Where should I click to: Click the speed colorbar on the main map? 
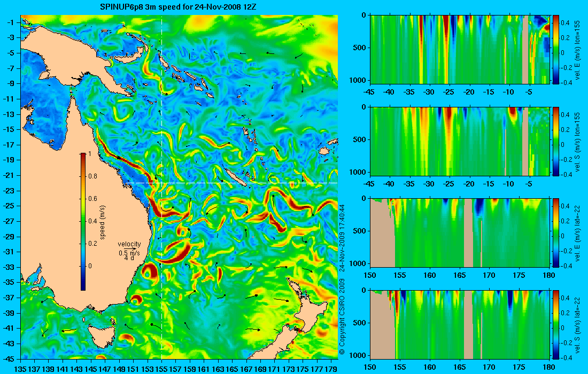[x=83, y=222]
